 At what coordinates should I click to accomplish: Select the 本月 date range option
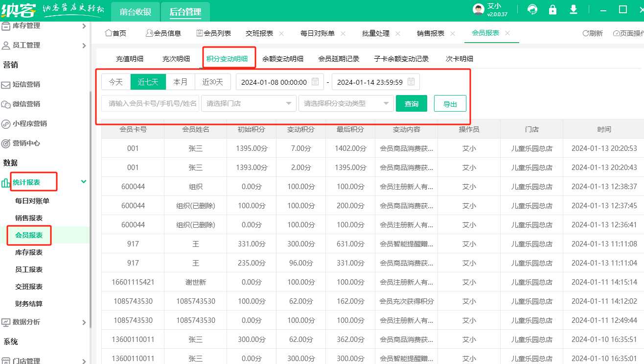coord(181,82)
